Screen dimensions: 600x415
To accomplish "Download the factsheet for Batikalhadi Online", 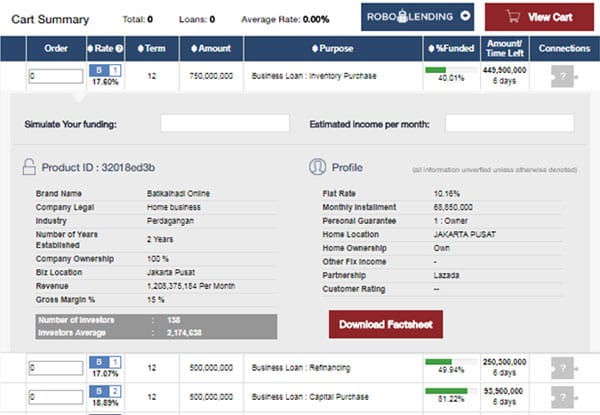I will coord(385,325).
